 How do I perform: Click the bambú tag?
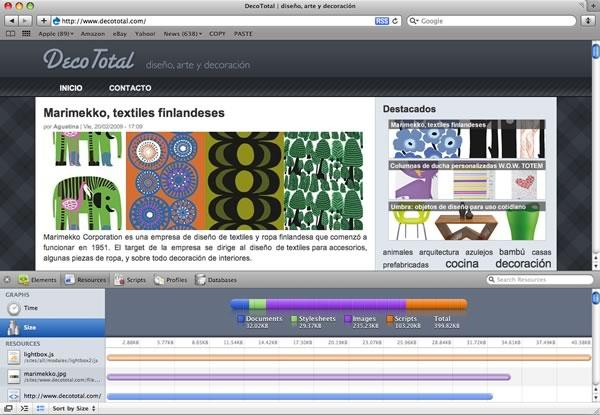[x=512, y=252]
